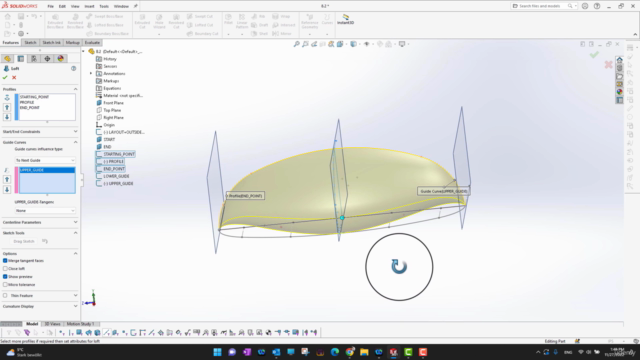640x360 pixels.
Task: Expand the Annotations tree node
Action: tap(91, 73)
